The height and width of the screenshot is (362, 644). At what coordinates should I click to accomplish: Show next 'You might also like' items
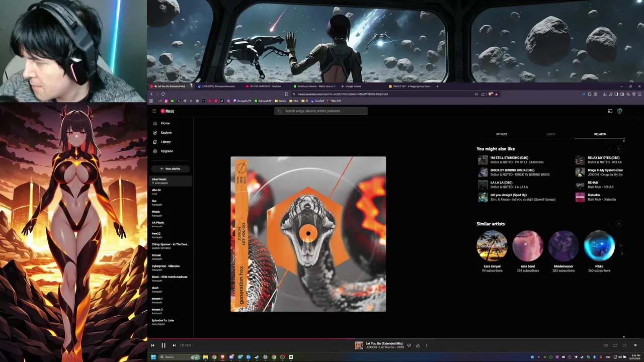click(x=618, y=149)
